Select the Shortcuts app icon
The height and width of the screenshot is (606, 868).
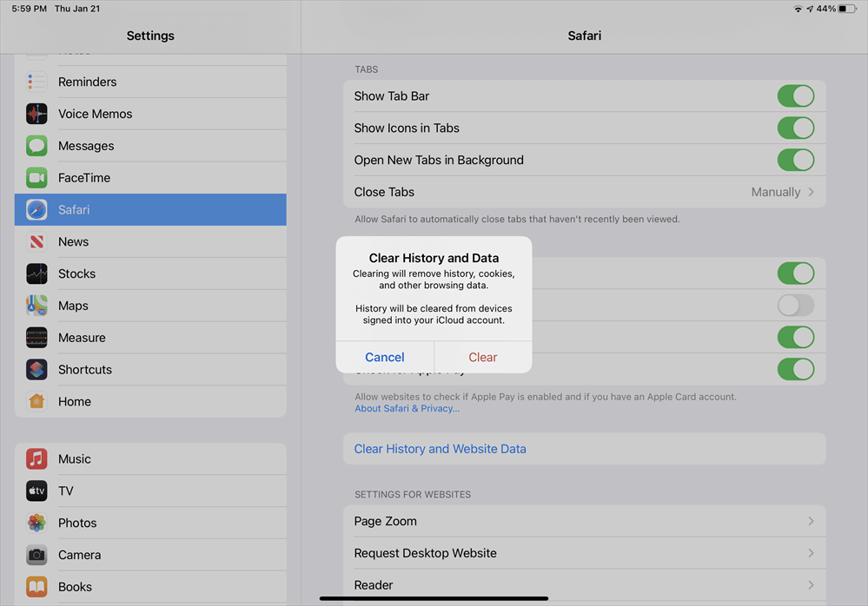(36, 370)
